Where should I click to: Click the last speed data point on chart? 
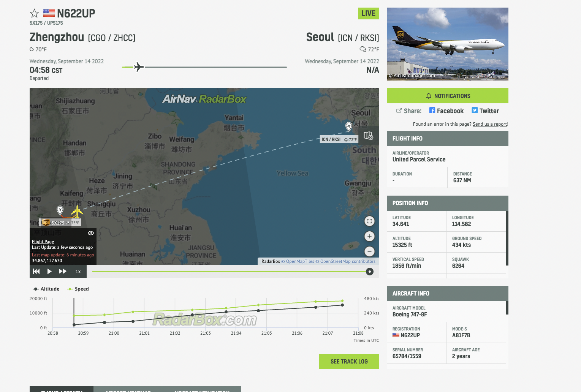(342, 301)
